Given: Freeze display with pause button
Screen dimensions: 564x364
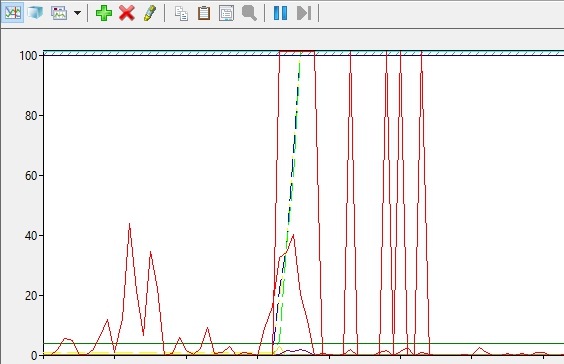Looking at the screenshot, I should [x=281, y=13].
